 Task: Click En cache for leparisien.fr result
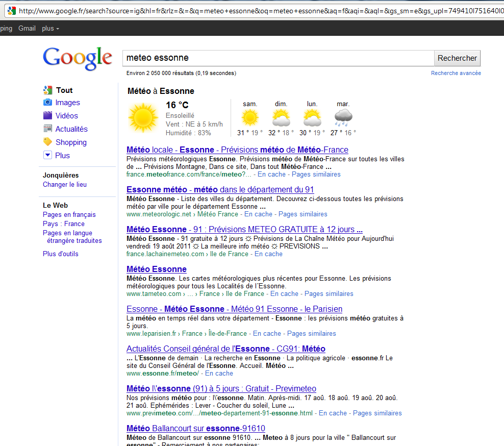click(x=267, y=333)
